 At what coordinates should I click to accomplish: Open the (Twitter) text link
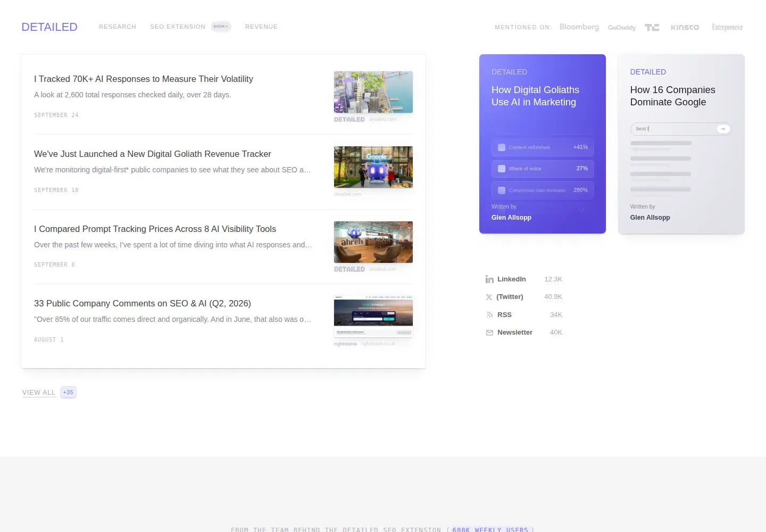coord(510,297)
